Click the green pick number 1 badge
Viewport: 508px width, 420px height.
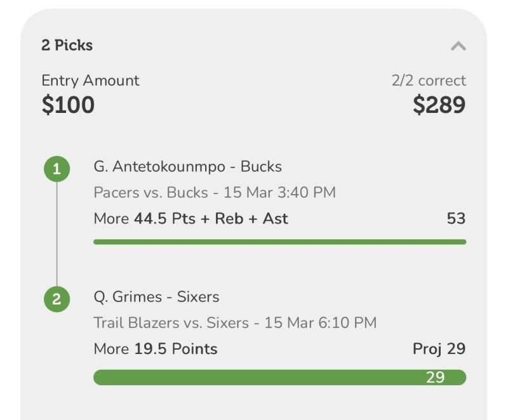tap(57, 169)
